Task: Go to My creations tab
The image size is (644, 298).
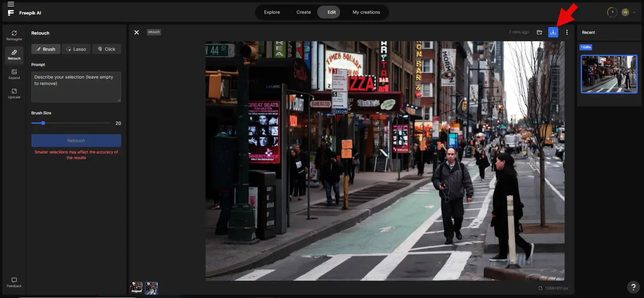Action: coord(366,12)
